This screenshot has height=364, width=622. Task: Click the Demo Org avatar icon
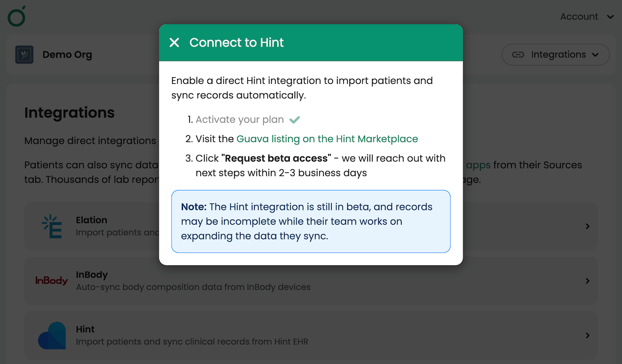click(x=24, y=54)
